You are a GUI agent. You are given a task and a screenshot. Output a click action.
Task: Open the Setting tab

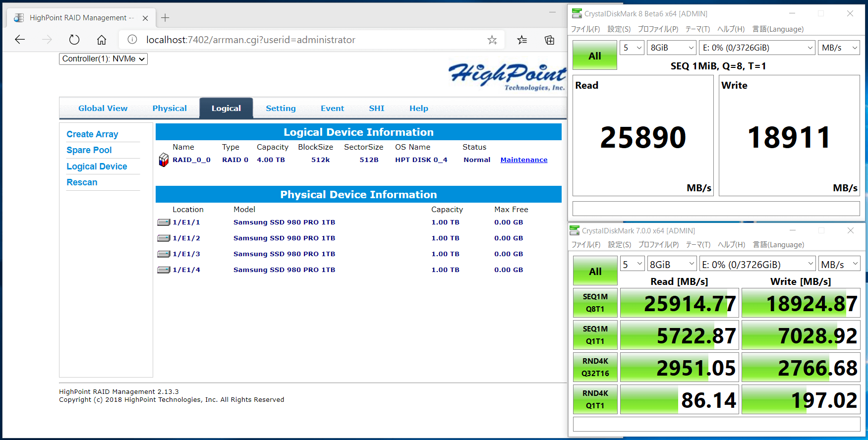281,108
